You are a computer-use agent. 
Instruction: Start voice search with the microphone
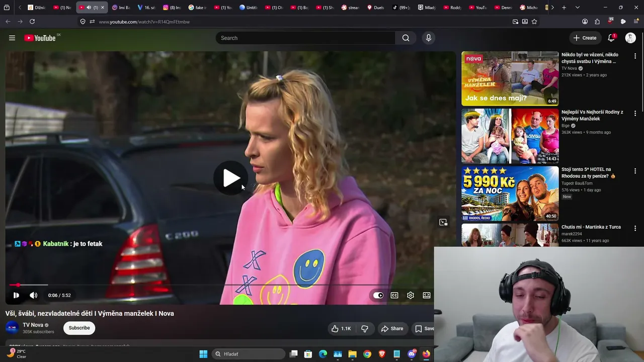(429, 38)
